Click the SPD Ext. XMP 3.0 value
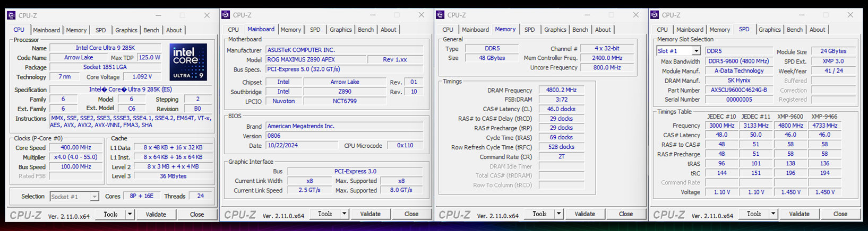 tap(833, 61)
